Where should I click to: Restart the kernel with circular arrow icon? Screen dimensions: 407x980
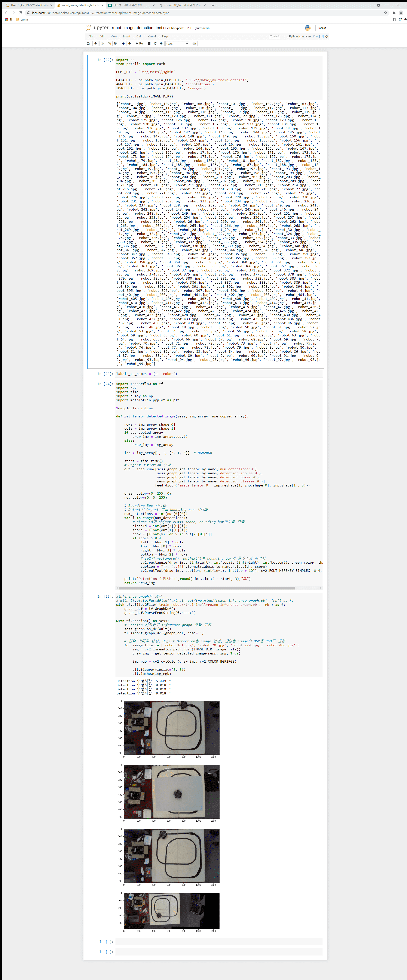coord(155,44)
